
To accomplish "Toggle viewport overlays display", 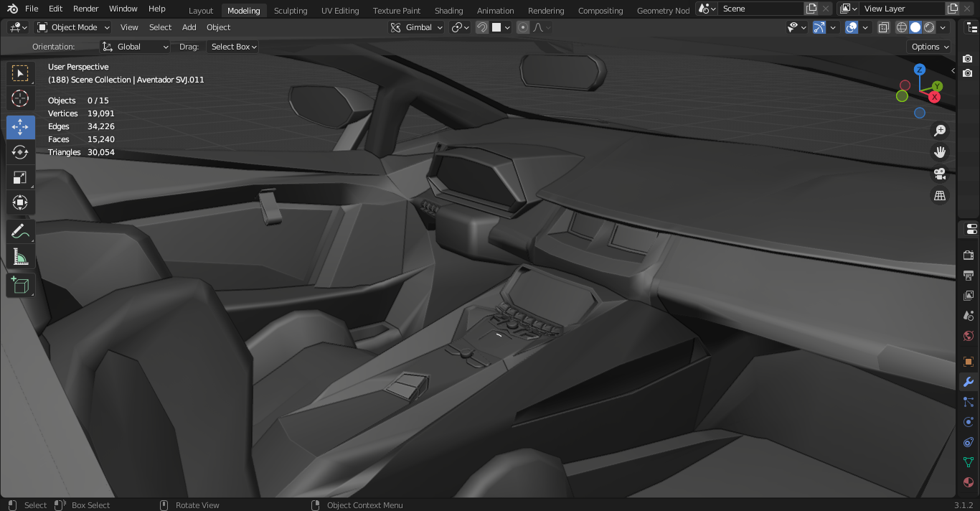I will [852, 27].
